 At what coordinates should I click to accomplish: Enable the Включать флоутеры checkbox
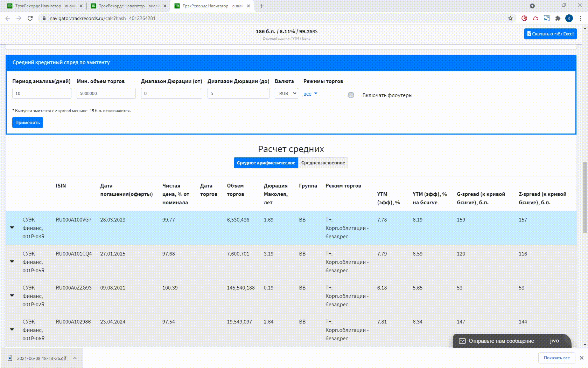[x=351, y=95]
